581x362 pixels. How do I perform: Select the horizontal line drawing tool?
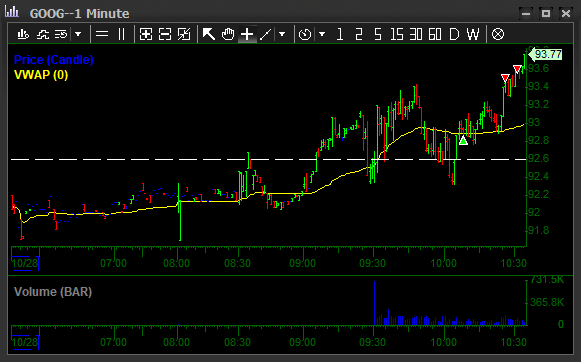click(x=102, y=34)
